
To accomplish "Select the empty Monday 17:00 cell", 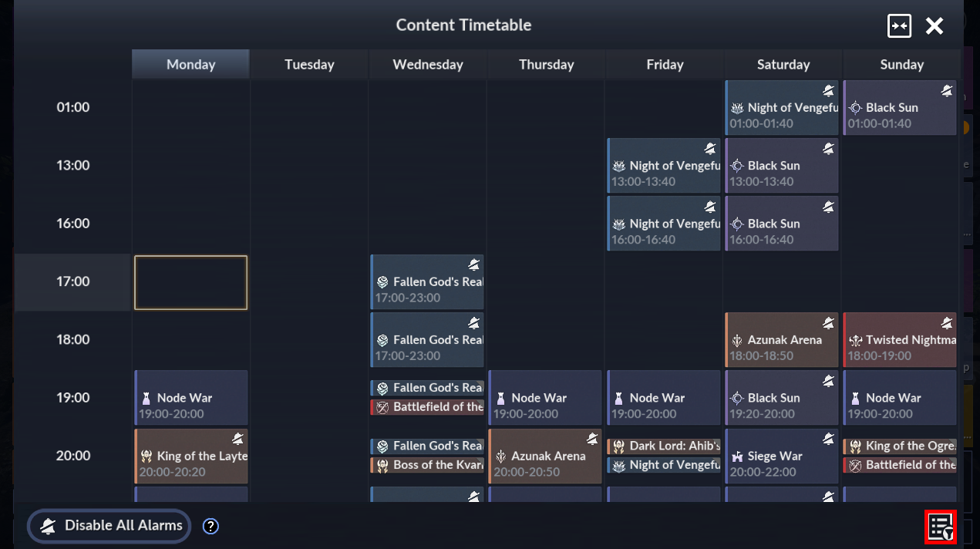I will tap(190, 282).
